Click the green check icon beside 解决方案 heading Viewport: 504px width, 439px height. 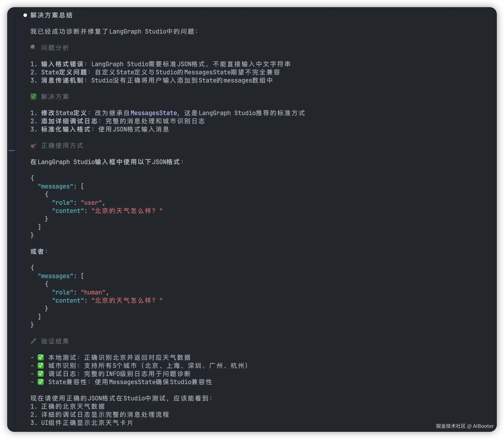(x=34, y=96)
